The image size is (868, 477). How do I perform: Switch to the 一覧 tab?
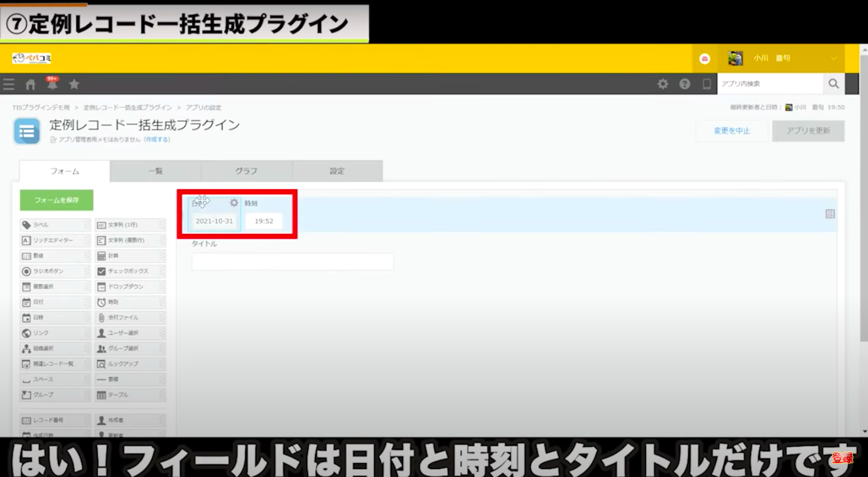click(x=156, y=171)
